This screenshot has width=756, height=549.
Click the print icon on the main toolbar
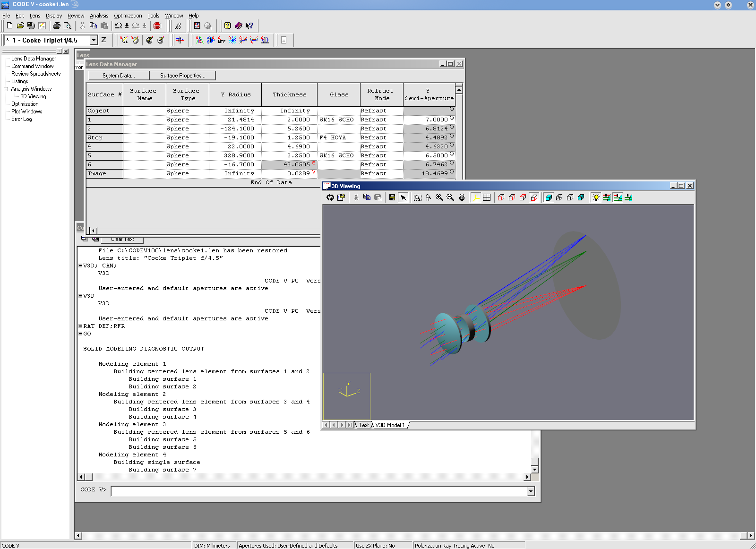(56, 26)
